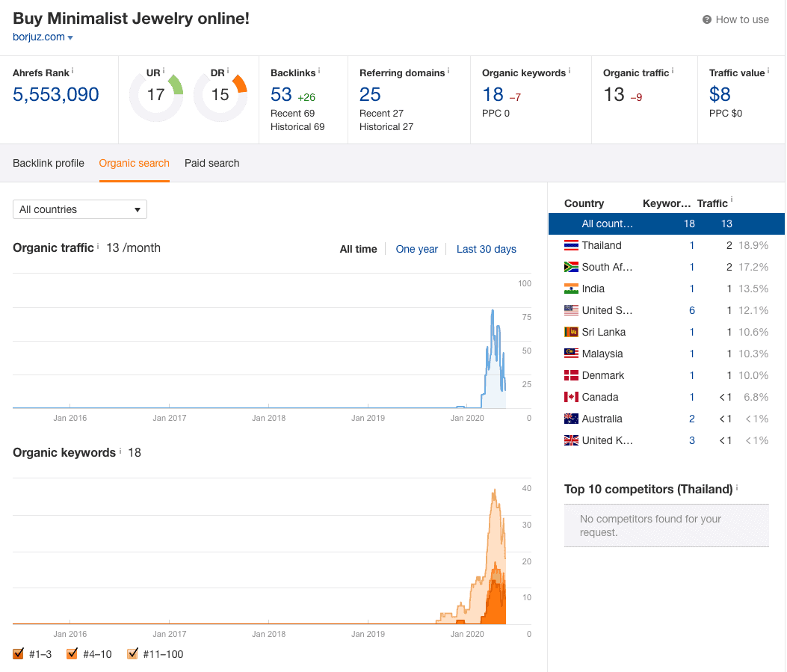The height and width of the screenshot is (672, 787).
Task: Toggle the #4–10 positions checkbox
Action: coord(72,653)
